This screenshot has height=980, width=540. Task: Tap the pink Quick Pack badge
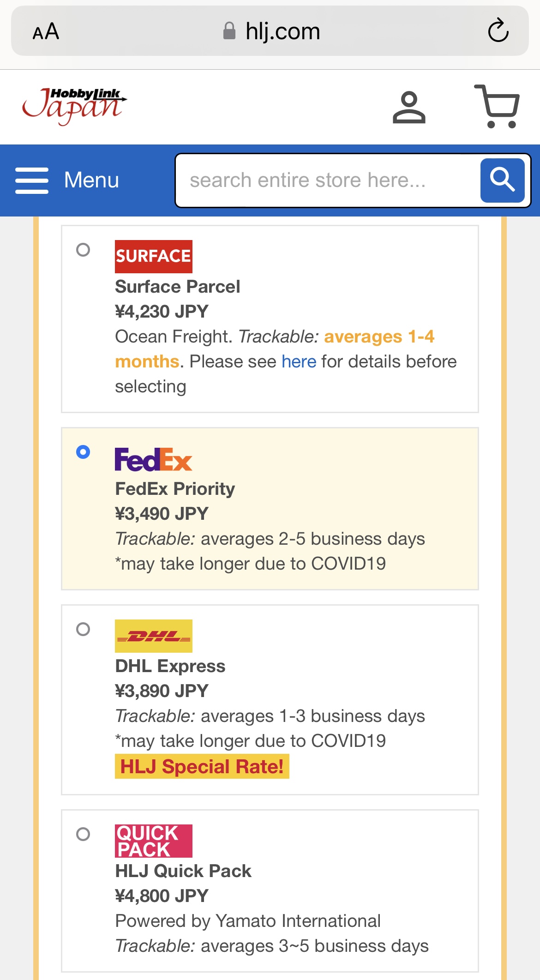pos(153,841)
